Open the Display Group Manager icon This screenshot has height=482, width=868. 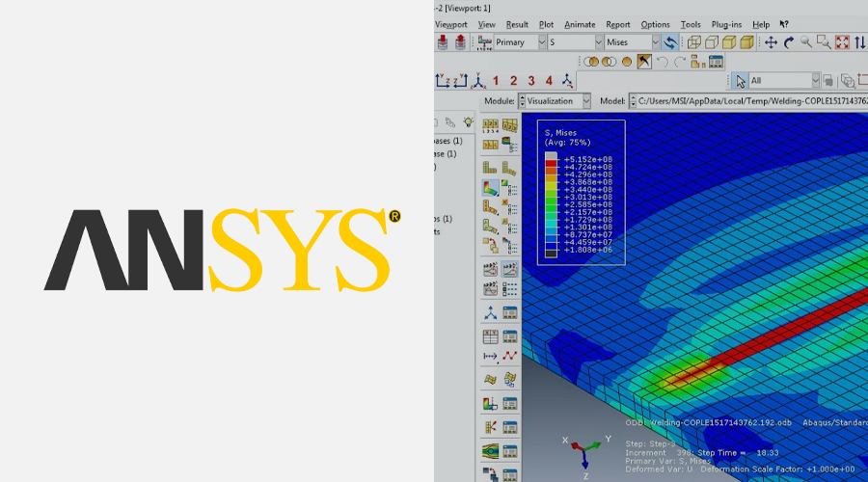pyautogui.click(x=716, y=62)
